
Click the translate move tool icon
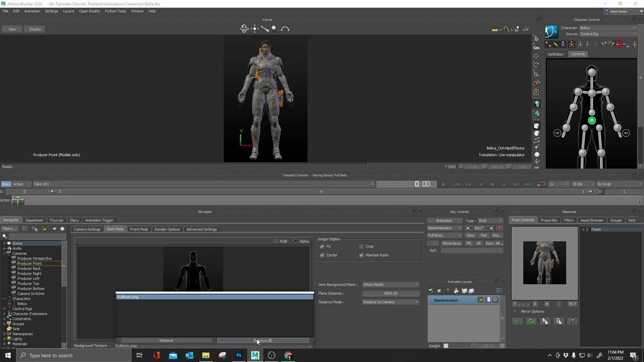536,56
